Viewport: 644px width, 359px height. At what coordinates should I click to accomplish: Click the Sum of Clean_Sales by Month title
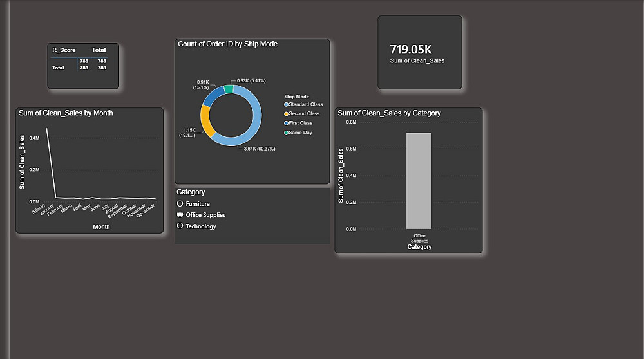pos(66,113)
